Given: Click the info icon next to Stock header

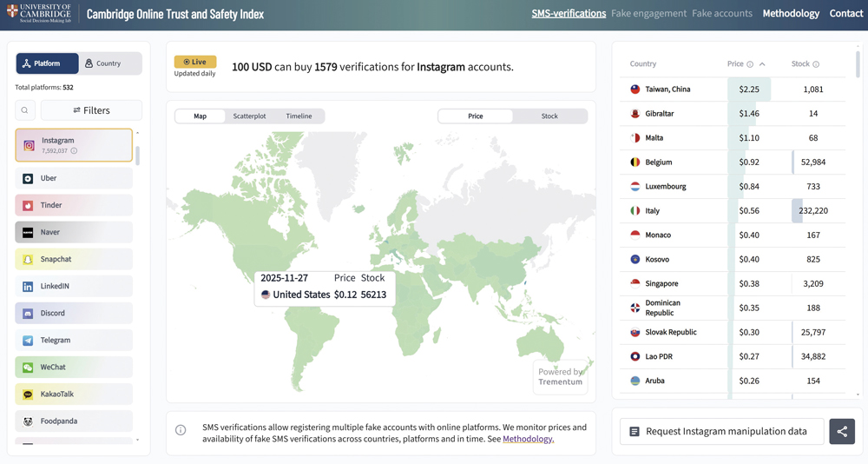Looking at the screenshot, I should pyautogui.click(x=816, y=64).
